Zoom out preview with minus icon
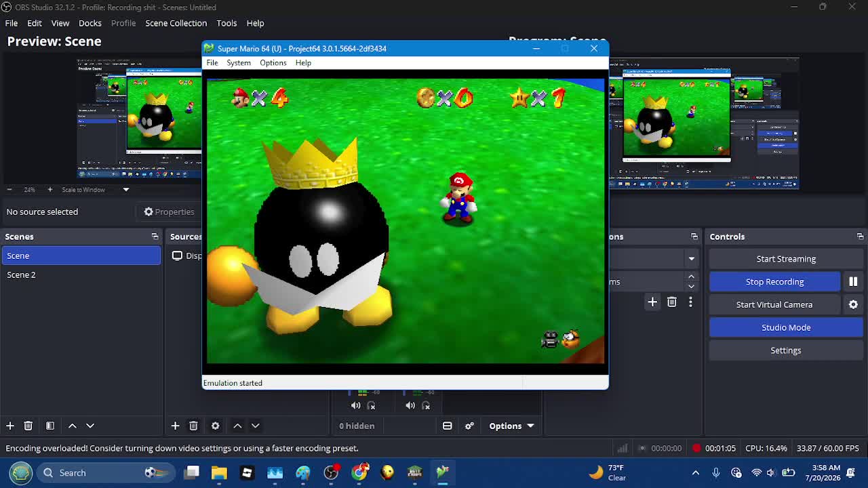Screen dimensions: 868x488 tap(9, 190)
